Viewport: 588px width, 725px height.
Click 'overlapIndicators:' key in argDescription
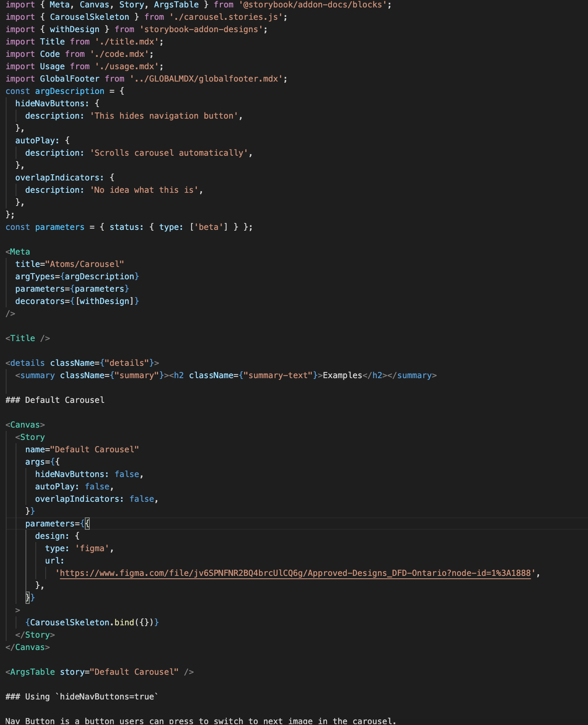[x=60, y=178]
